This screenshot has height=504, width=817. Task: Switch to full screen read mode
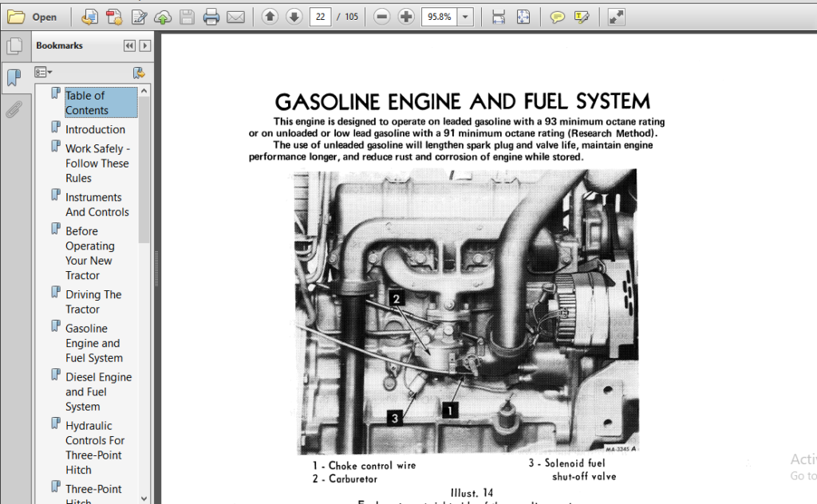coord(617,18)
